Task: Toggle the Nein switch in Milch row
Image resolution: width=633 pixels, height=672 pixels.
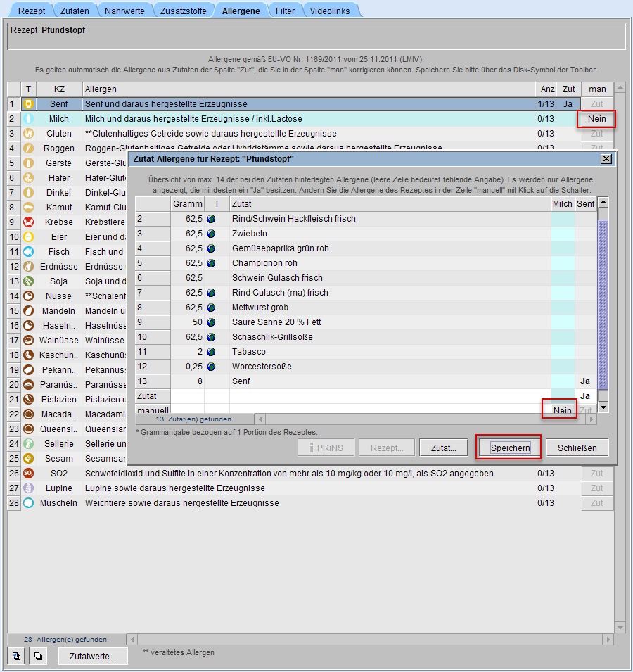Action: click(x=596, y=119)
